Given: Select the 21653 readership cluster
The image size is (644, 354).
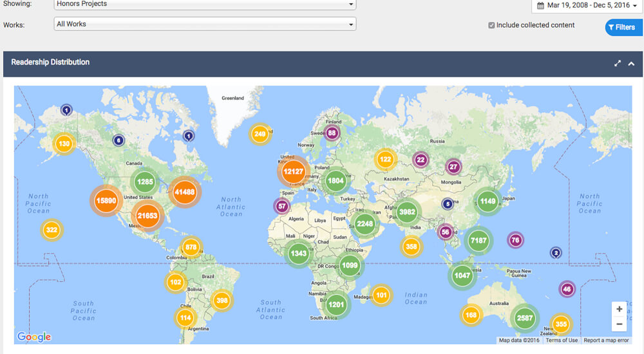Looking at the screenshot, I should coord(147,216).
